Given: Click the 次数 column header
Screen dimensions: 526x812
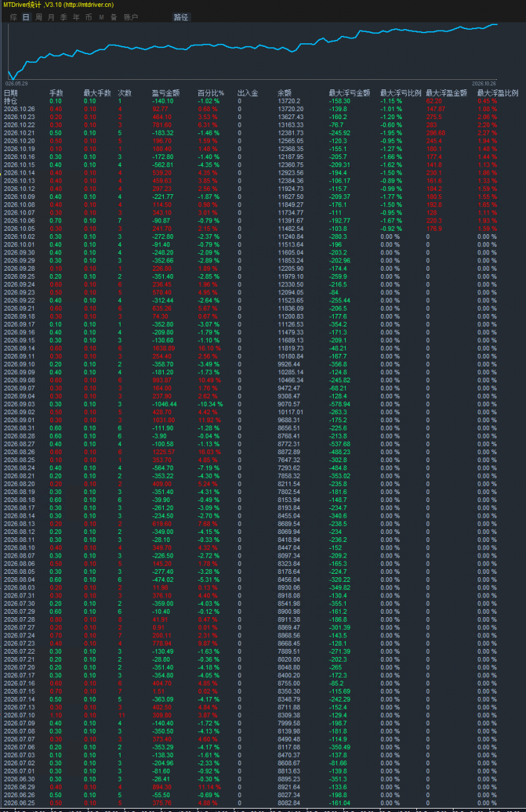Looking at the screenshot, I should pos(125,93).
